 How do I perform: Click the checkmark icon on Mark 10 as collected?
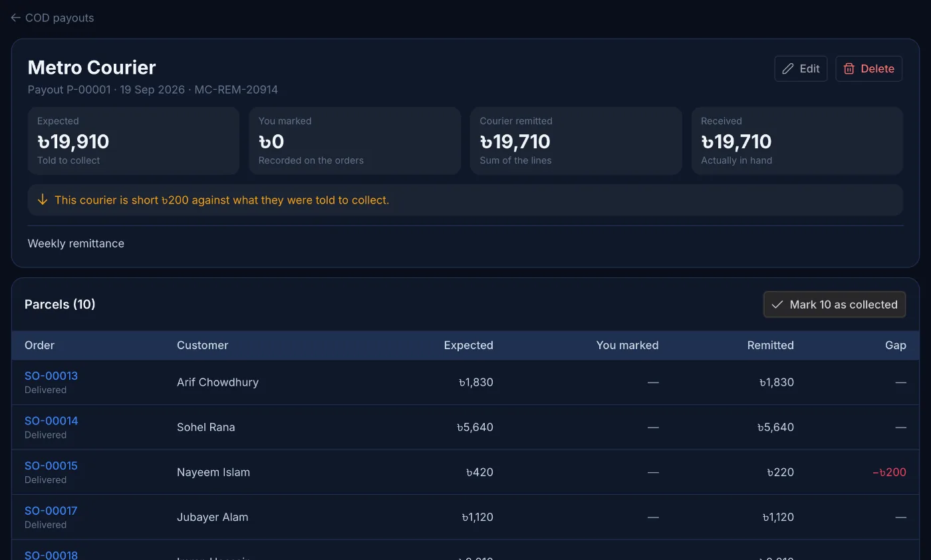point(777,305)
